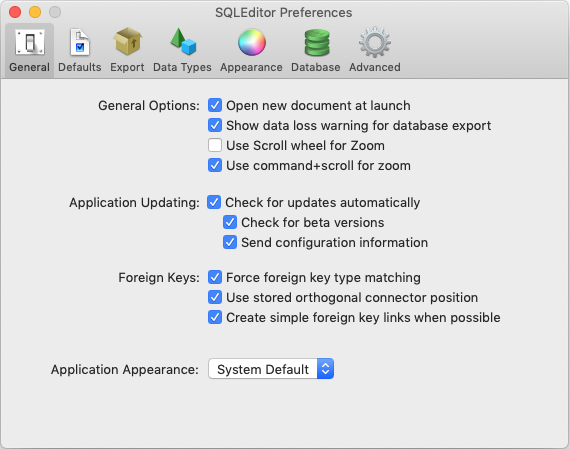The width and height of the screenshot is (570, 449).
Task: Enable Use Scroll wheel for Zoom
Action: 215,145
